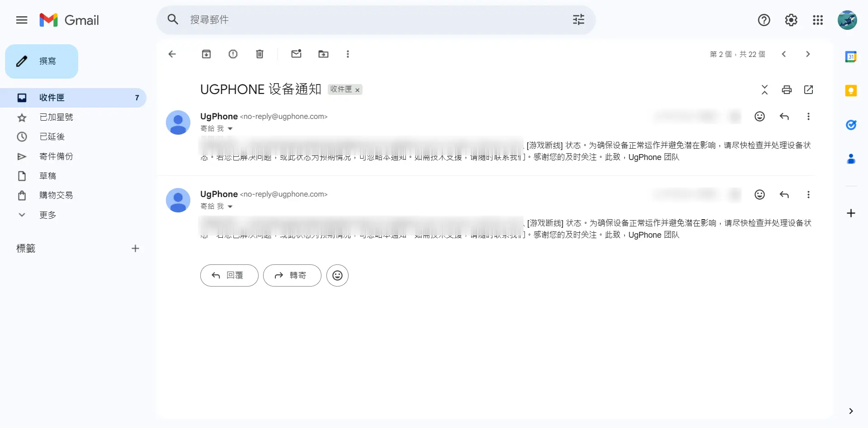This screenshot has width=868, height=428.
Task: Create a new label plus icon
Action: (x=135, y=248)
